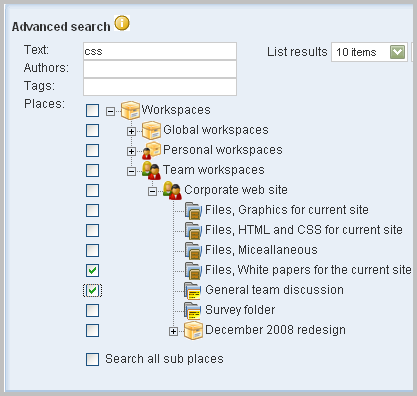Click the Global workspaces box icon
The width and height of the screenshot is (417, 396).
151,130
